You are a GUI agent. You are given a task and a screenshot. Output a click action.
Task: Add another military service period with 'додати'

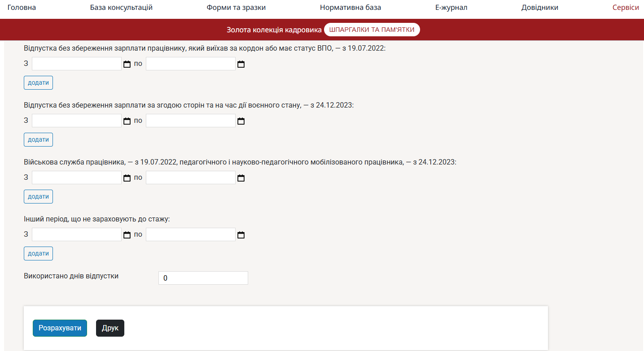coord(38,197)
